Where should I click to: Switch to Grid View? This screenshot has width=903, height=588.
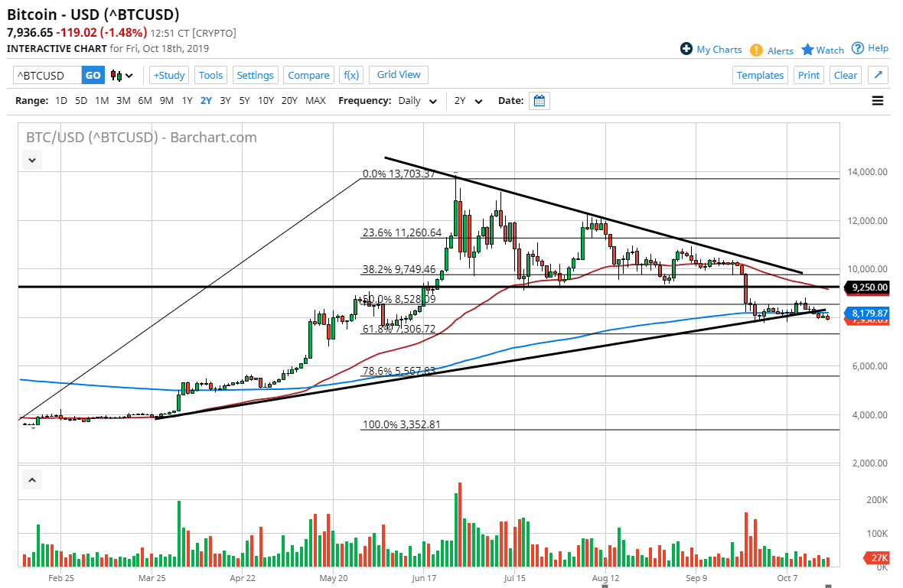(398, 75)
